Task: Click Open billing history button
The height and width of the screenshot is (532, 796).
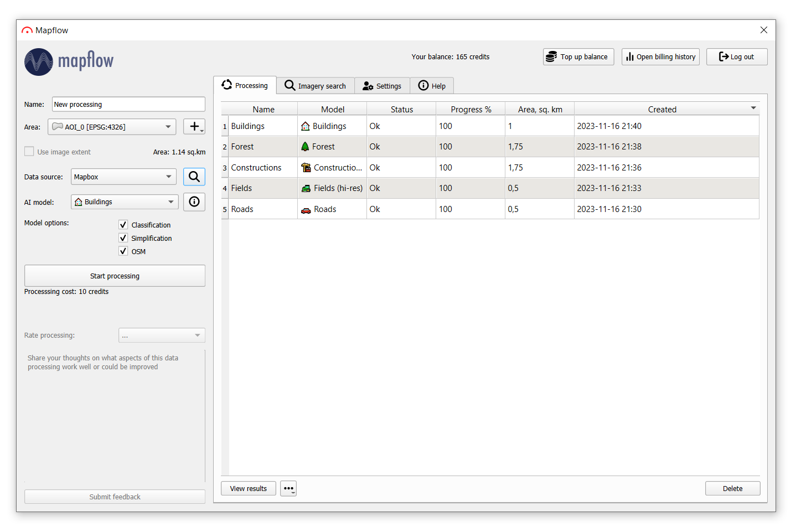Action: (x=660, y=57)
